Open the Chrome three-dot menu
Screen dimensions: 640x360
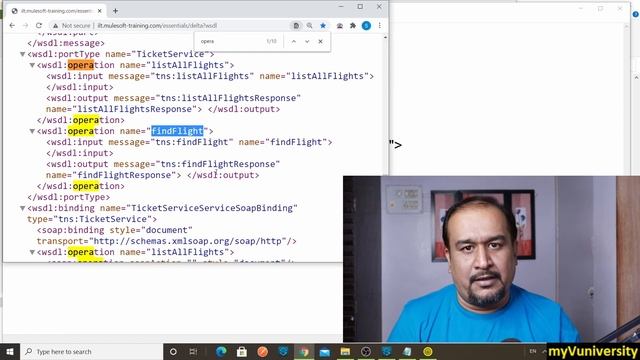point(379,25)
